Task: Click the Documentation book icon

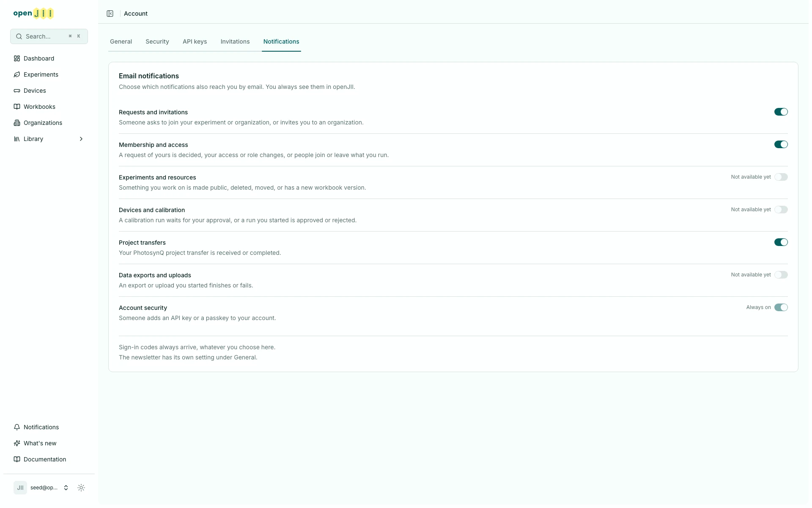Action: click(x=17, y=459)
